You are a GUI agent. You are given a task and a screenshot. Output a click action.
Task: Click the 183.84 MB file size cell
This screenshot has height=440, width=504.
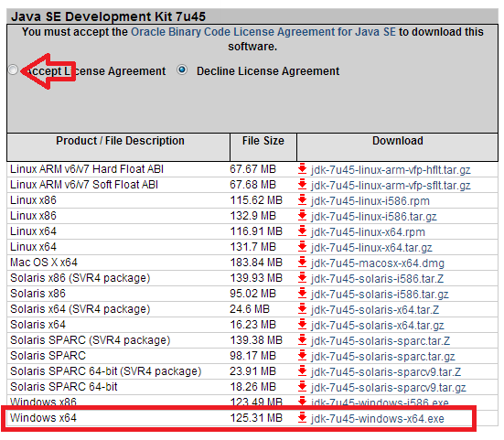[x=256, y=262]
